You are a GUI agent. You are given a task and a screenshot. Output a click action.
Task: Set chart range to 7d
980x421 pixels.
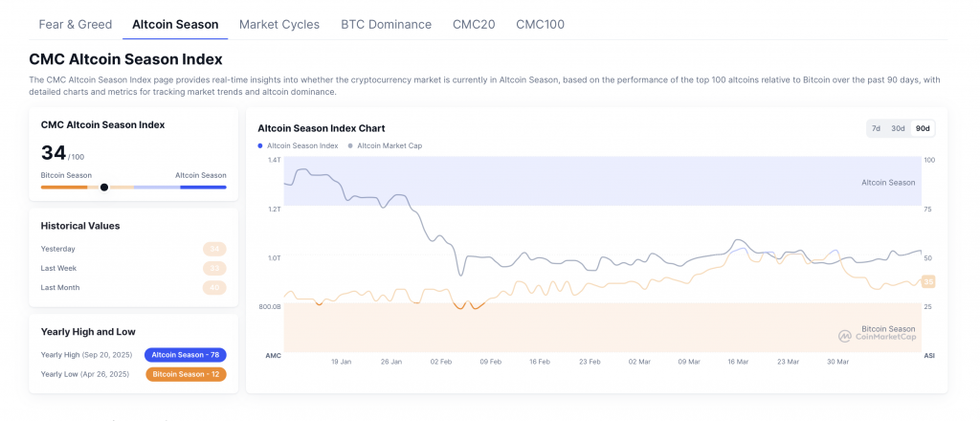tap(876, 128)
